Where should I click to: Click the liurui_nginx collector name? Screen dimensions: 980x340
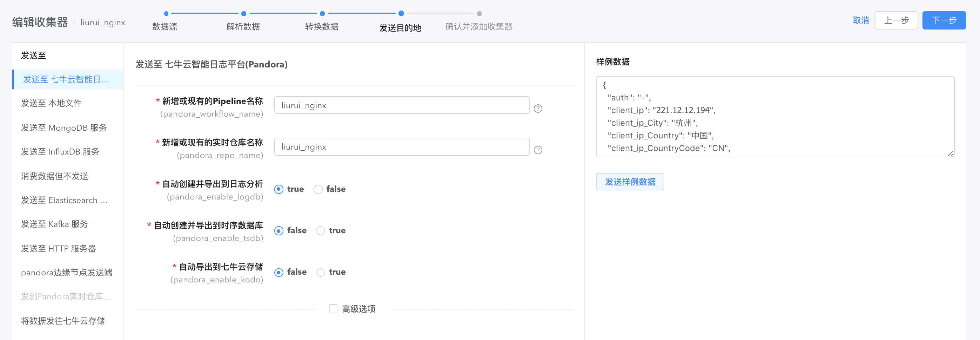[x=103, y=22]
